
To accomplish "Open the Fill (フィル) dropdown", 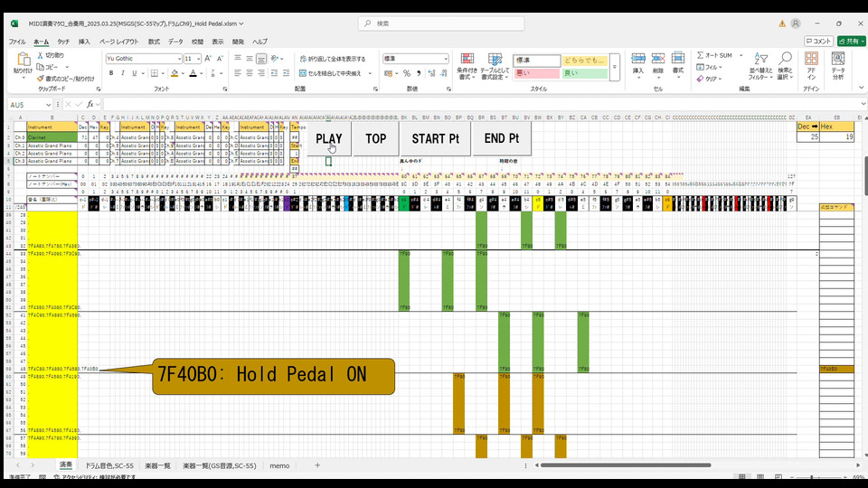I will pyautogui.click(x=721, y=67).
